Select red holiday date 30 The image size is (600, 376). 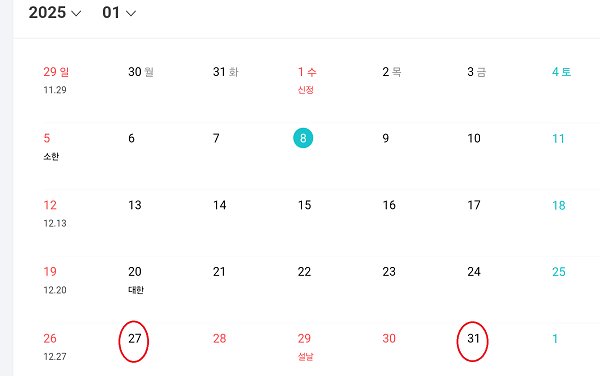[x=389, y=339]
